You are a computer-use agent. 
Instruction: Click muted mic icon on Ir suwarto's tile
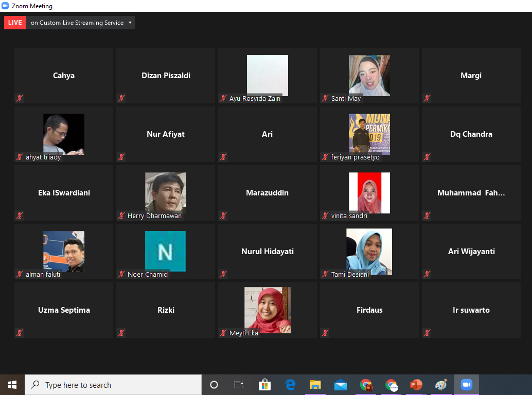click(x=427, y=333)
